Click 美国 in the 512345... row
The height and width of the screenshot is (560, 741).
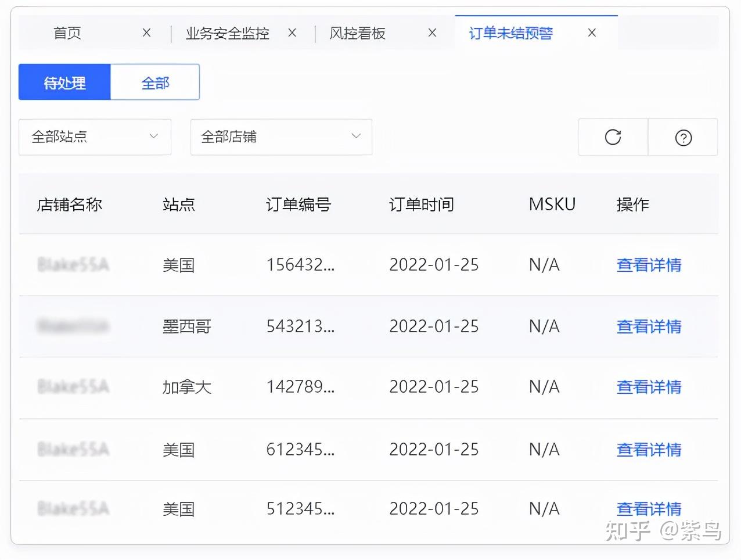(178, 509)
